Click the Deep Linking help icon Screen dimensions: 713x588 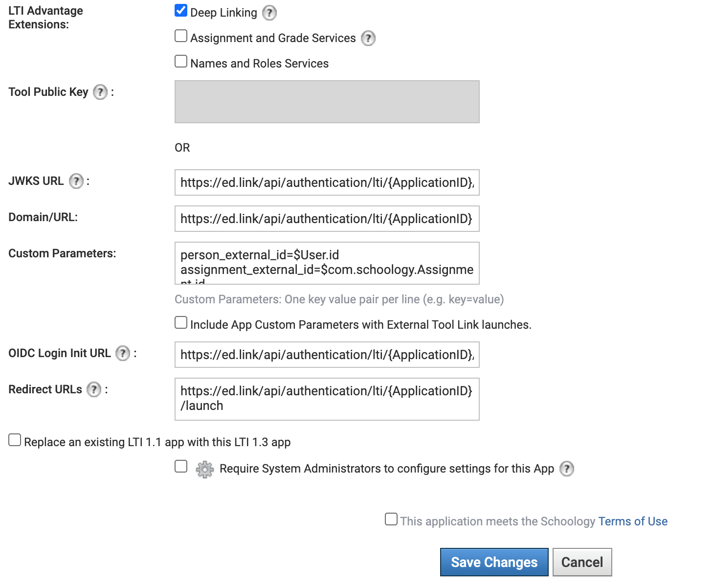click(269, 13)
